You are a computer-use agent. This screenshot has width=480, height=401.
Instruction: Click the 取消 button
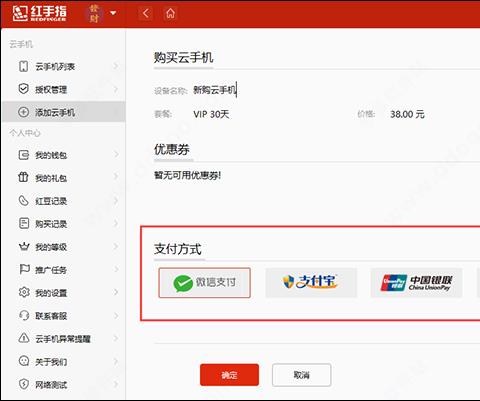click(x=302, y=375)
